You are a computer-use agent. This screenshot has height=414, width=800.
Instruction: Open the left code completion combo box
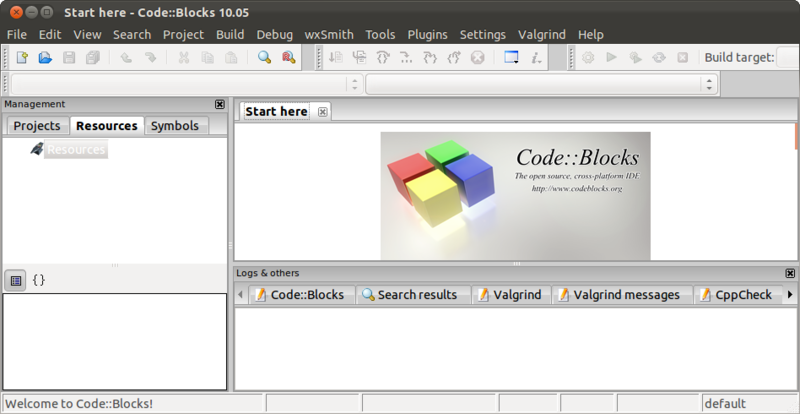point(187,84)
